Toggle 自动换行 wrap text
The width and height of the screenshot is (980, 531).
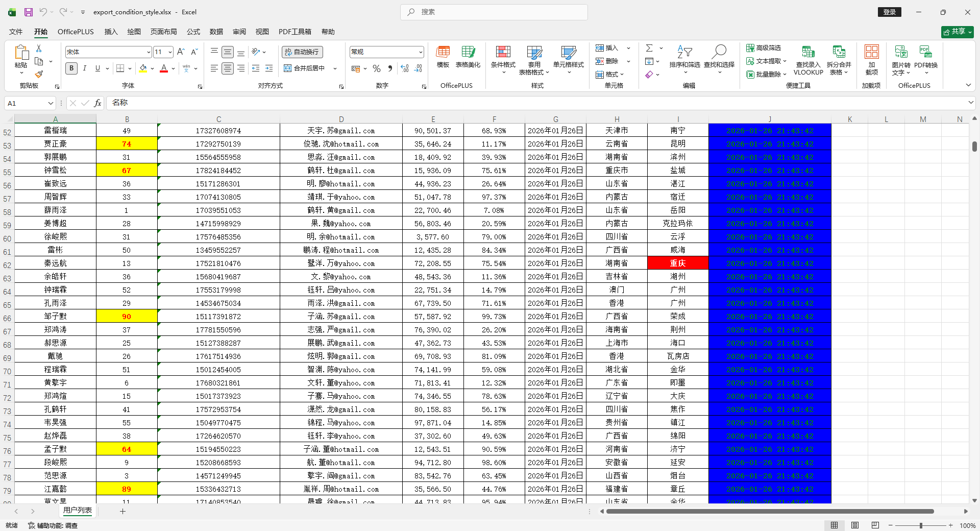tap(302, 52)
